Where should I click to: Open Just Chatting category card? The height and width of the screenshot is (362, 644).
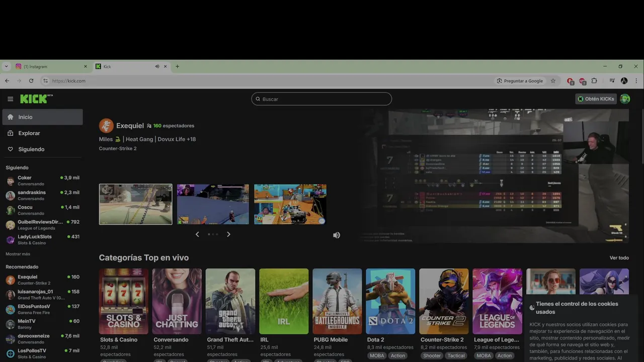[177, 301]
